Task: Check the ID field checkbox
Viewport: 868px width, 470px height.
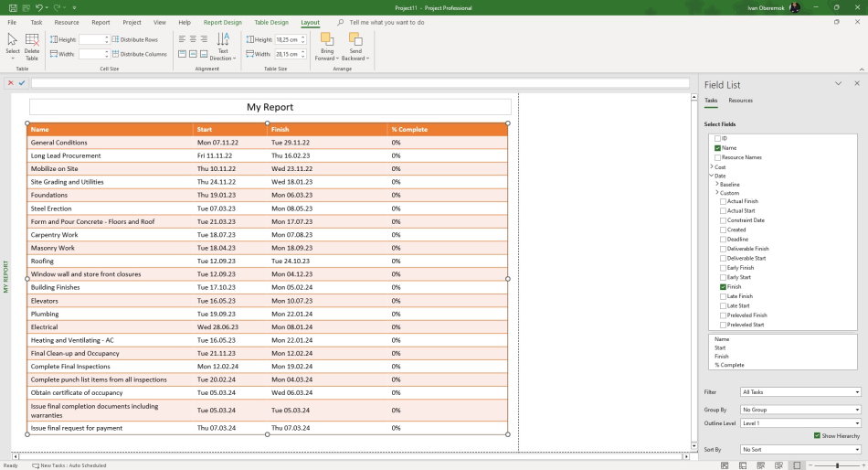Action: (x=717, y=139)
